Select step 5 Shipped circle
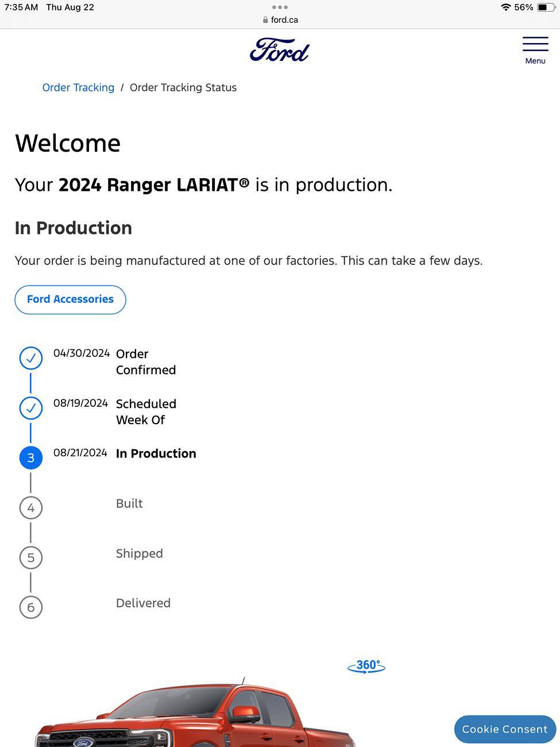This screenshot has width=560, height=747. (31, 557)
